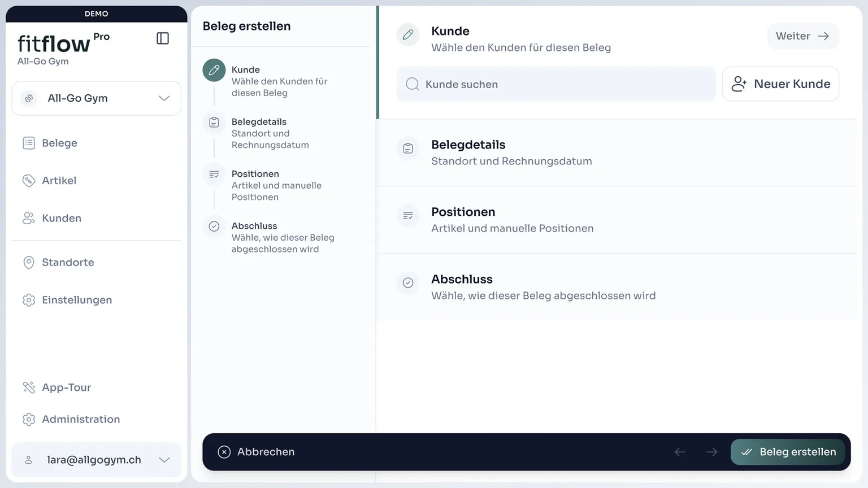
Task: Click the checkmark icon in Abschluss section
Action: [408, 283]
